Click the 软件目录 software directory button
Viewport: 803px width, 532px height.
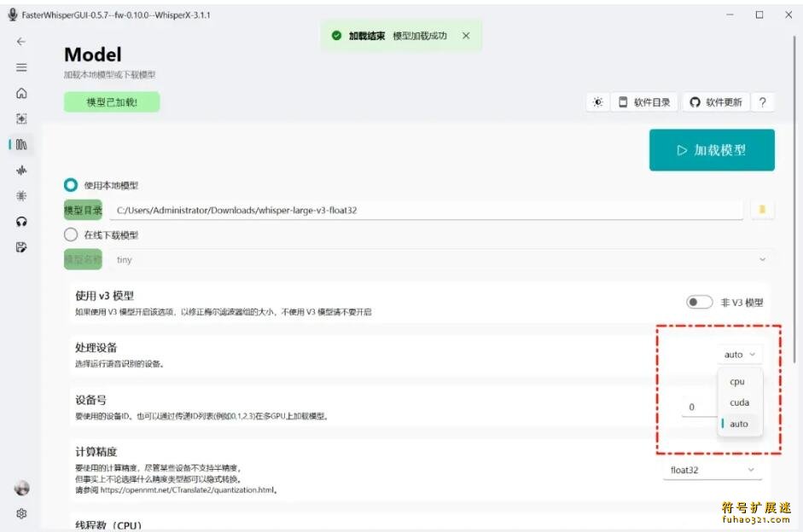(644, 102)
